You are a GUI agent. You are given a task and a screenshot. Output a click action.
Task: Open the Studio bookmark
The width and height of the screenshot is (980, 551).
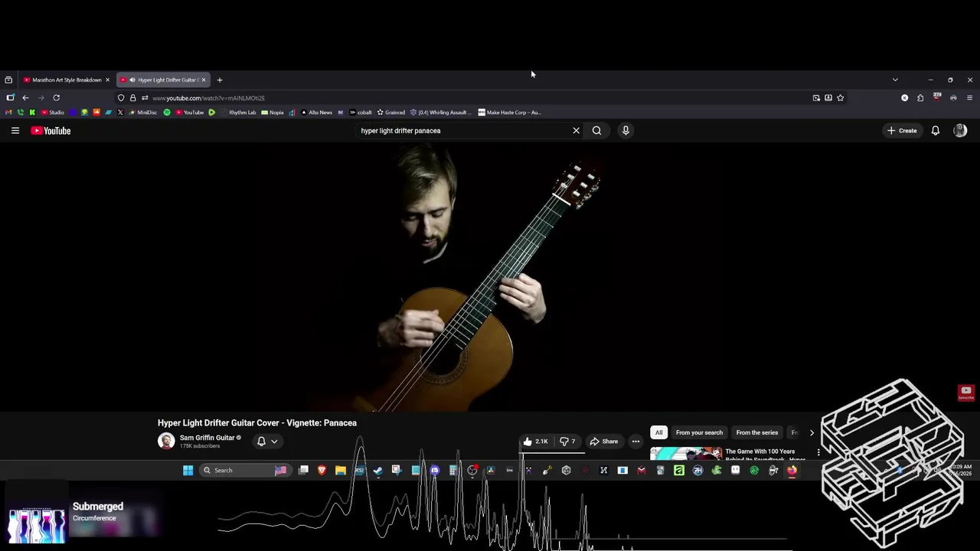52,112
